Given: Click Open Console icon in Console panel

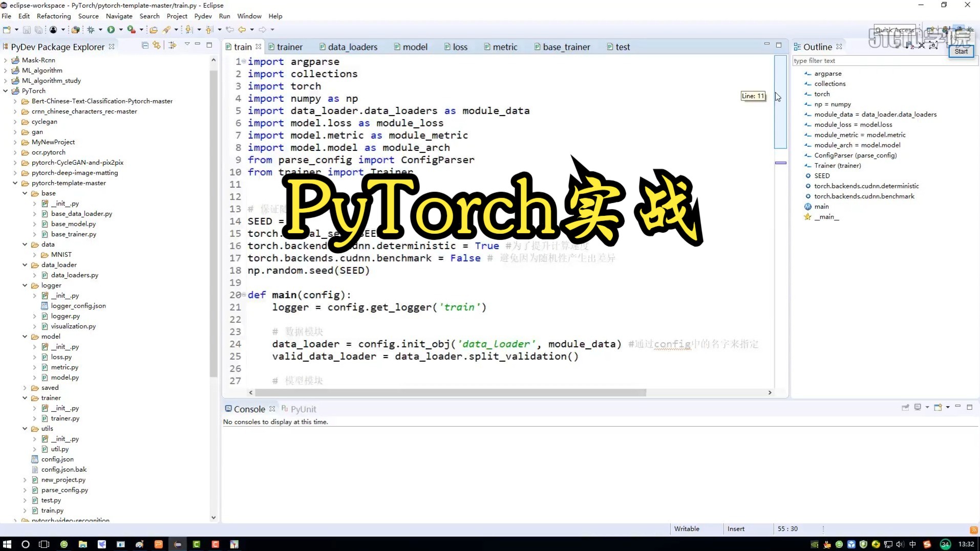Looking at the screenshot, I should [x=938, y=408].
